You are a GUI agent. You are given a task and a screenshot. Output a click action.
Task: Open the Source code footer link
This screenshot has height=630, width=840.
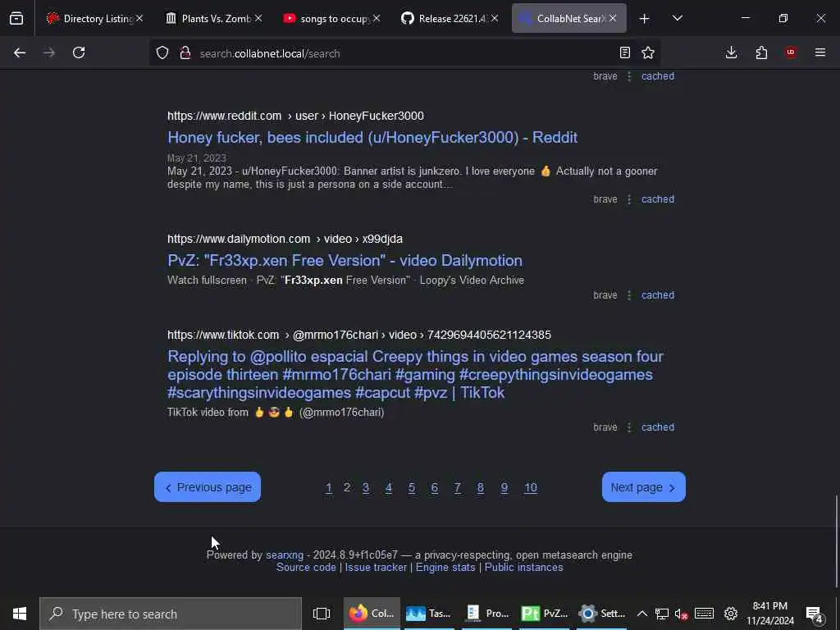coord(306,568)
